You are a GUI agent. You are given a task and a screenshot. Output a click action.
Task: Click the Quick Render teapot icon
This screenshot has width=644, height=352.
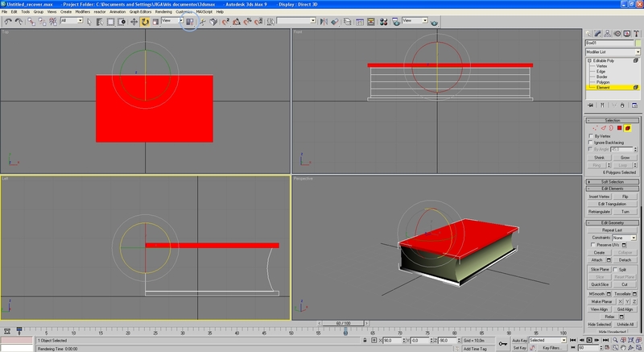click(x=435, y=23)
